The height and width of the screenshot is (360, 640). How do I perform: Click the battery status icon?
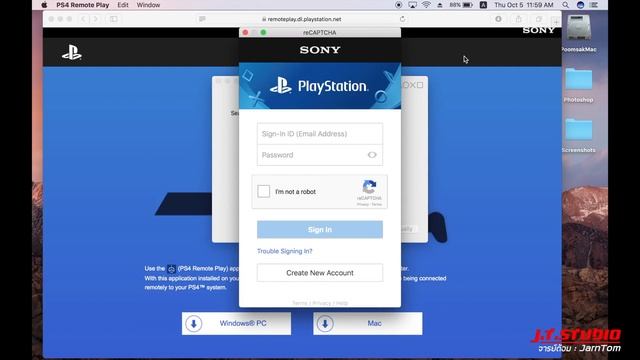[x=468, y=5]
